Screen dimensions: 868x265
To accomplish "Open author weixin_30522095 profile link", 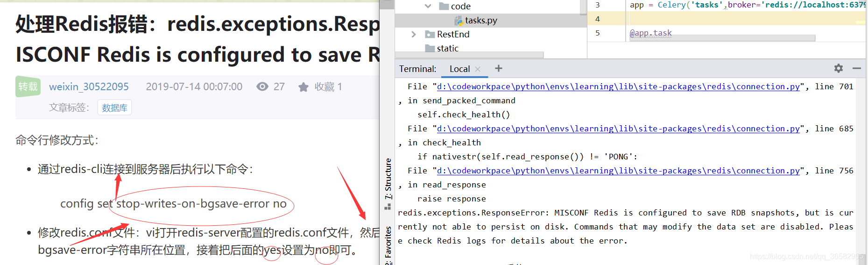I will click(89, 87).
